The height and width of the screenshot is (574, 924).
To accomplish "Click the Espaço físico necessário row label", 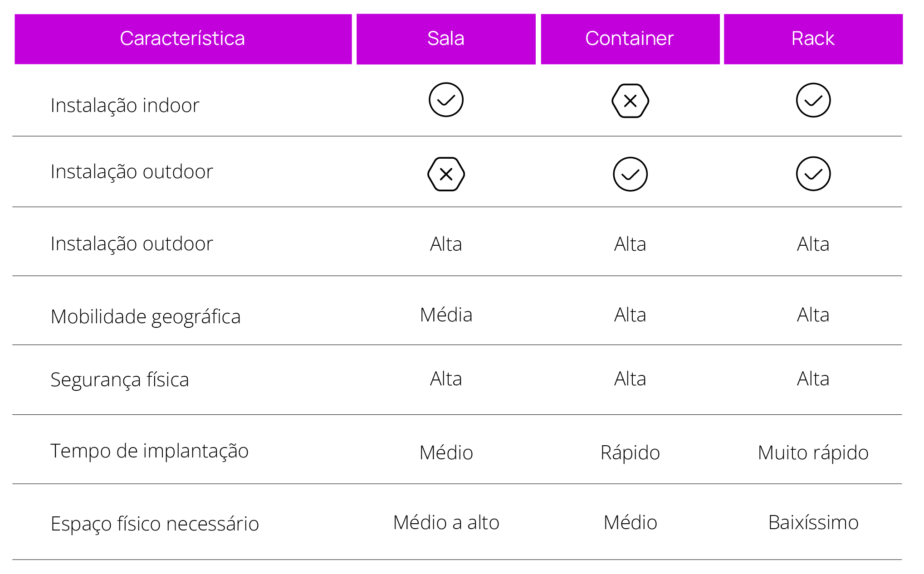I will point(155,524).
